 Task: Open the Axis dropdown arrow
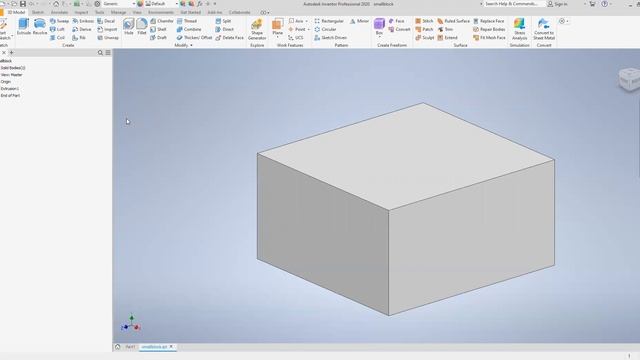click(x=307, y=21)
